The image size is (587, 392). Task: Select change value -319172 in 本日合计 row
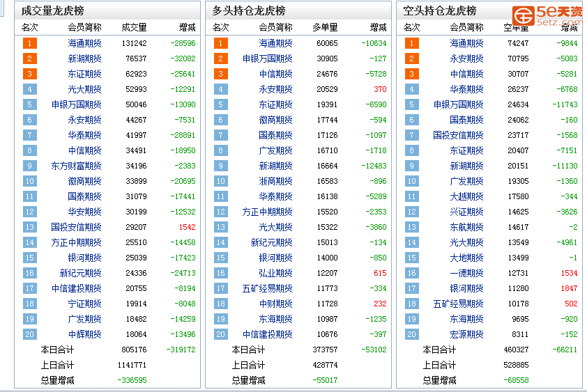[181, 350]
